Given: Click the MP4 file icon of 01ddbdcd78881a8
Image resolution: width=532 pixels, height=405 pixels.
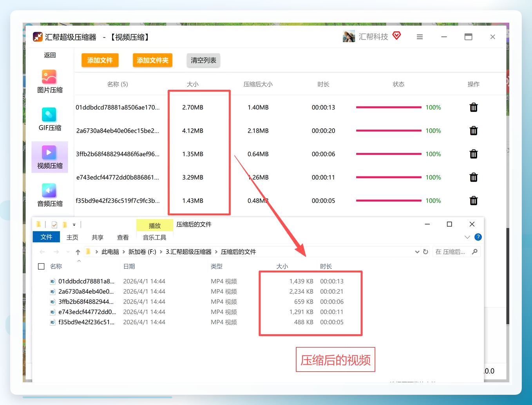Looking at the screenshot, I should [x=52, y=281].
